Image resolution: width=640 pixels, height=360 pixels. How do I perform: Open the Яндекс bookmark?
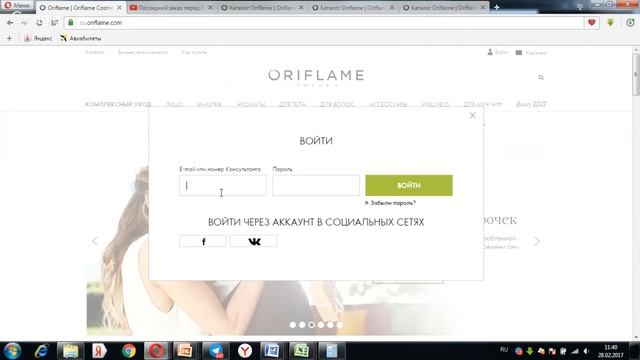38,38
